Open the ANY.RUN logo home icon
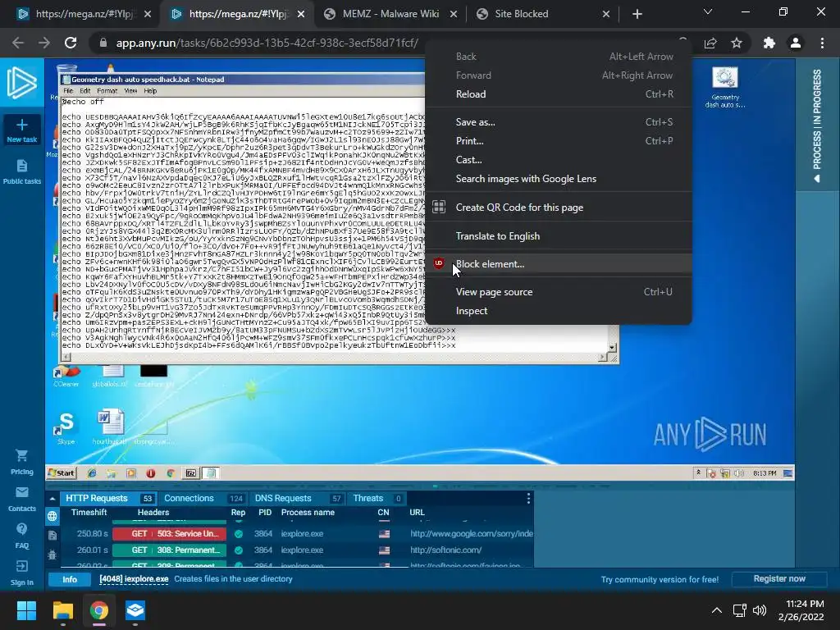The width and height of the screenshot is (840, 630). tap(22, 83)
